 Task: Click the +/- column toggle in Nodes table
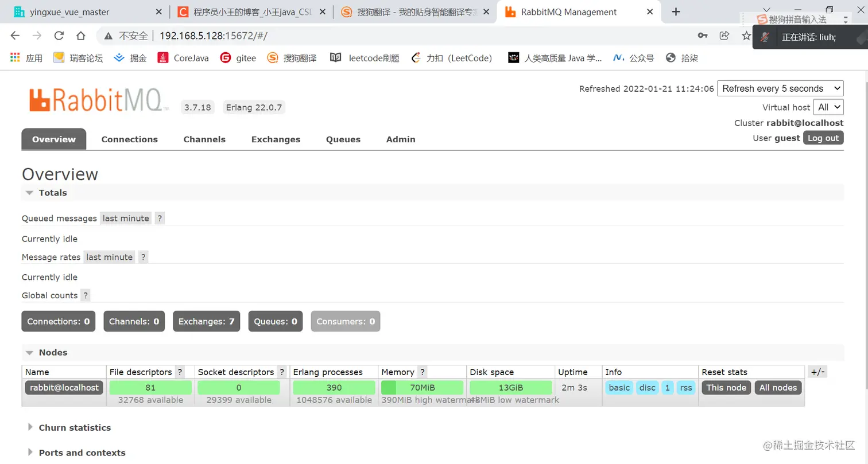(817, 372)
